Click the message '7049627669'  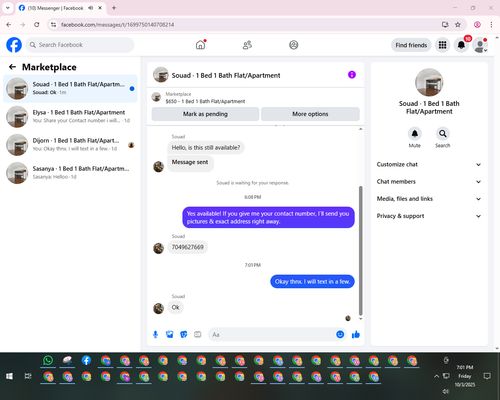(x=187, y=247)
